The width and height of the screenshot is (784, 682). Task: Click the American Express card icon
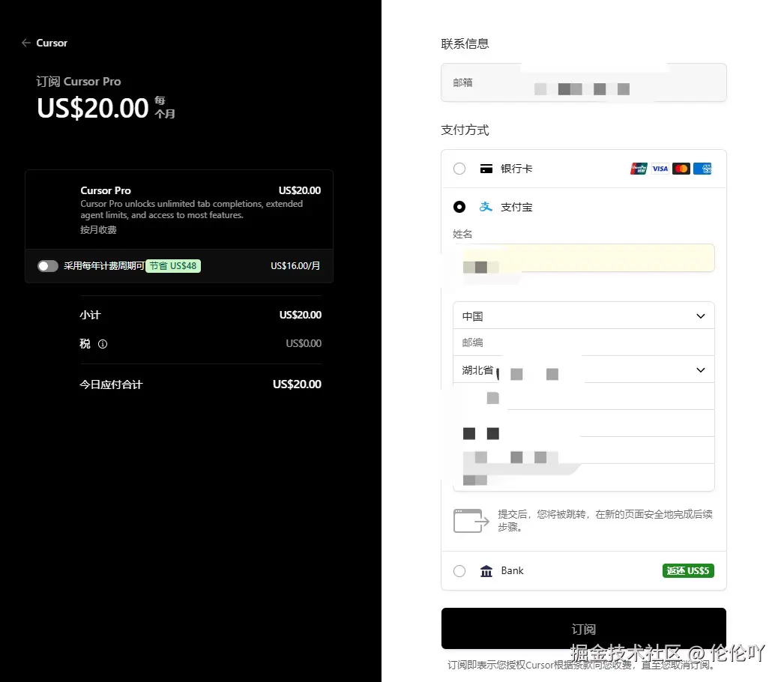pyautogui.click(x=702, y=168)
